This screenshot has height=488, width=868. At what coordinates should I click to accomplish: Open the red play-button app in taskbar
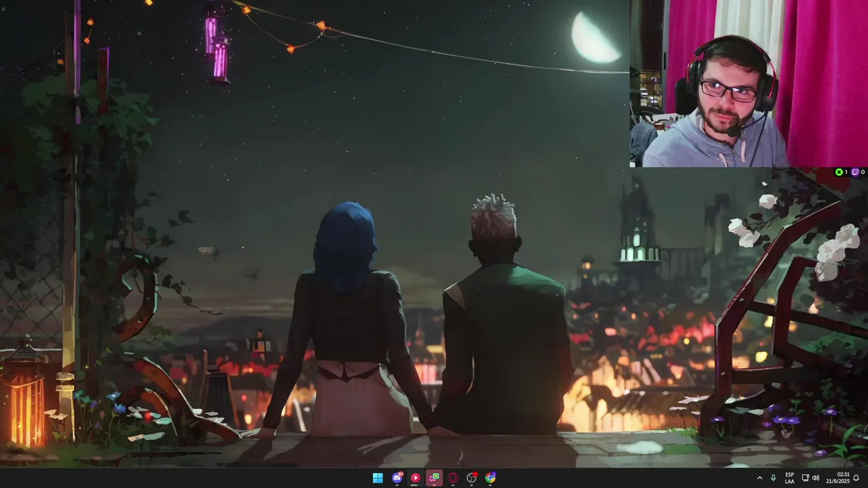pos(415,478)
